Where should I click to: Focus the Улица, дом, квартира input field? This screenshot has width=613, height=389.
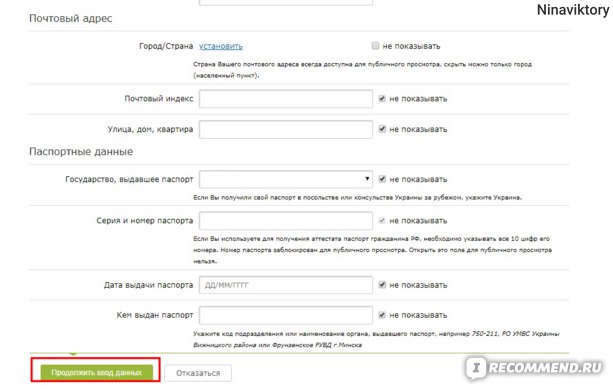pos(286,129)
